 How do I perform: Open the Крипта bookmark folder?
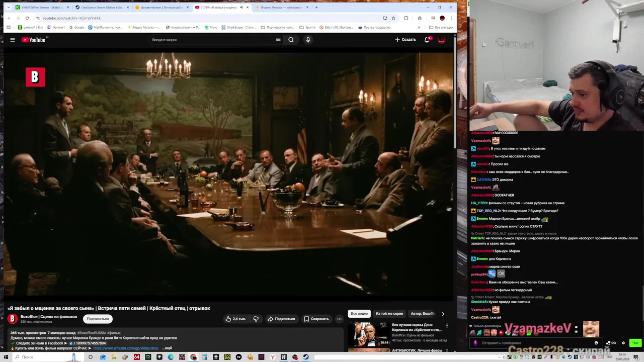tap(308, 27)
